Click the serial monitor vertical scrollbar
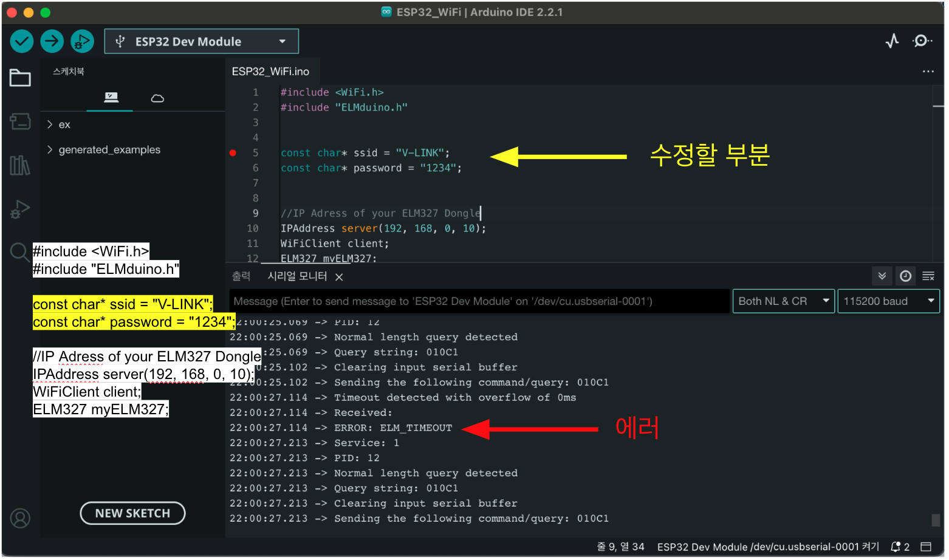949x560 pixels. (x=936, y=520)
